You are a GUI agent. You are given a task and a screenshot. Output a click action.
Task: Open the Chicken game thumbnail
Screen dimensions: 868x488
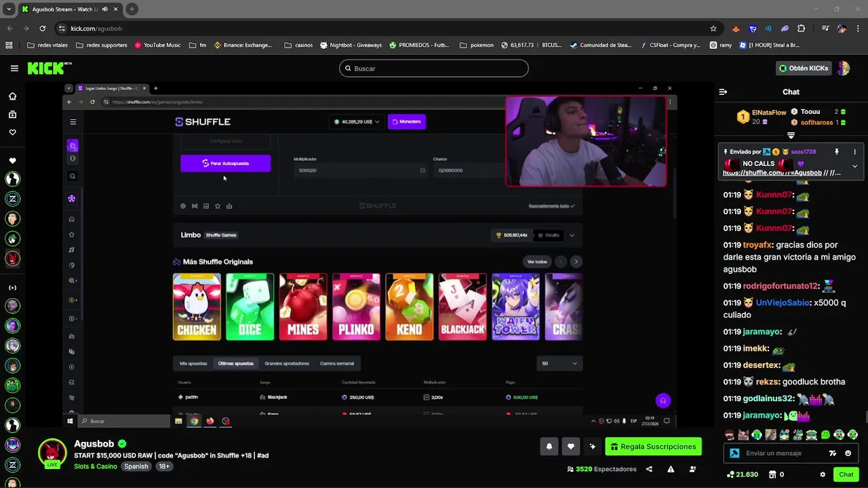[197, 306]
